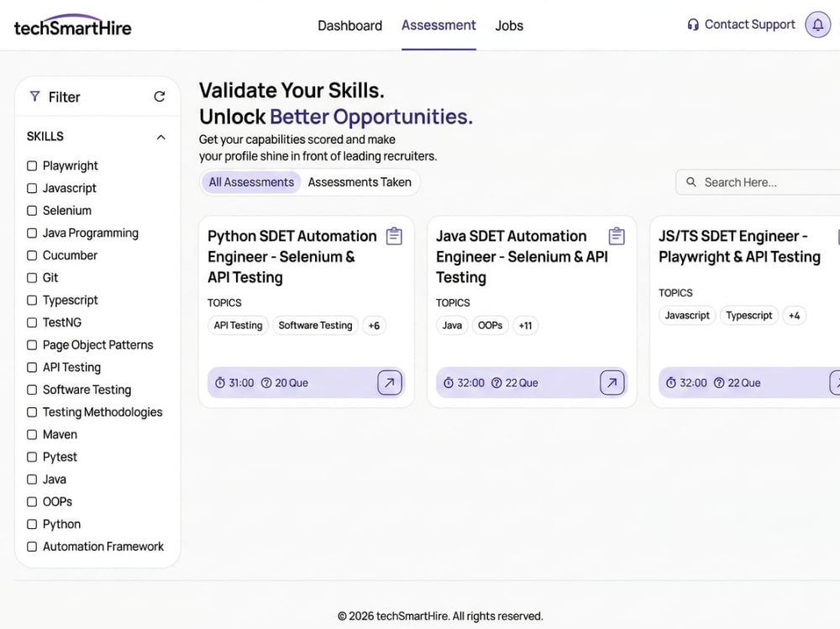Click the Search Here input field
The image size is (840, 629).
pos(758,182)
